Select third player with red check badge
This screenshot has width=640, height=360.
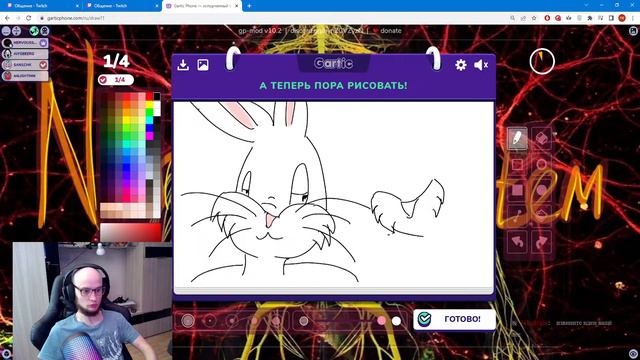tap(25, 64)
